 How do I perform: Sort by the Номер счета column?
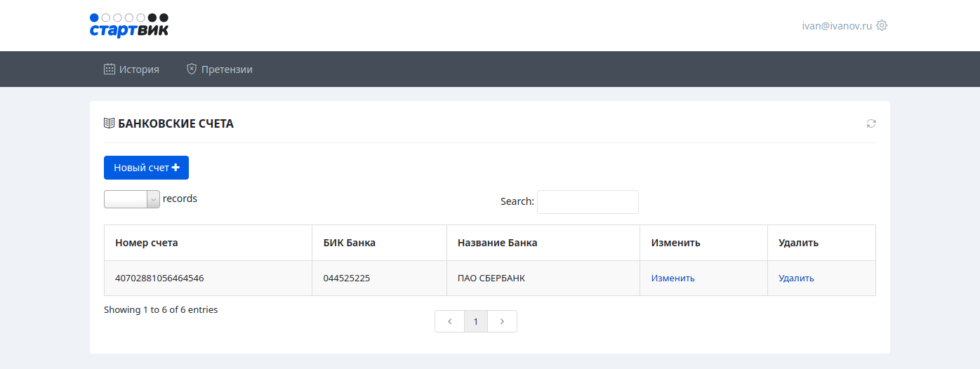[x=147, y=243]
